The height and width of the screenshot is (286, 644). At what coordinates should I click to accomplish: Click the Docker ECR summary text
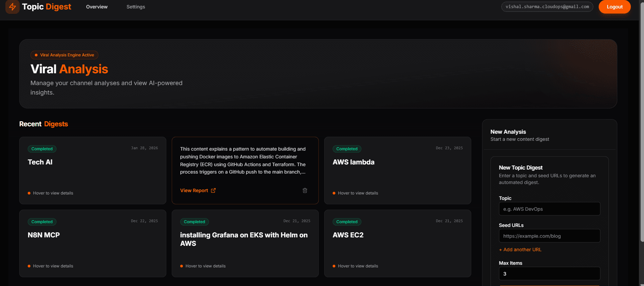coord(243,160)
